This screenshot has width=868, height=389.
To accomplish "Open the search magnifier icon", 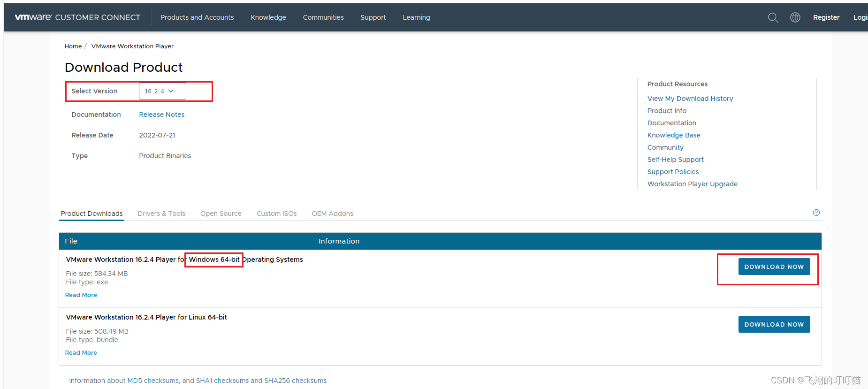I will [773, 17].
